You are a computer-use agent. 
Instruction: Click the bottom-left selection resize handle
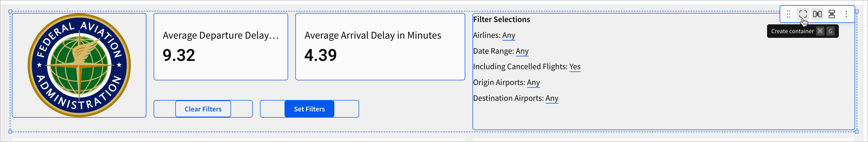point(10,132)
